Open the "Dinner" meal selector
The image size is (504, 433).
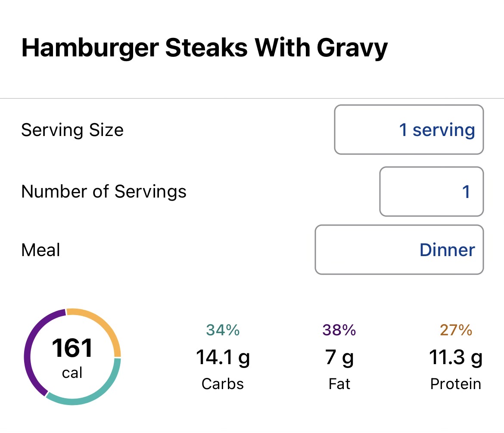pyautogui.click(x=399, y=250)
